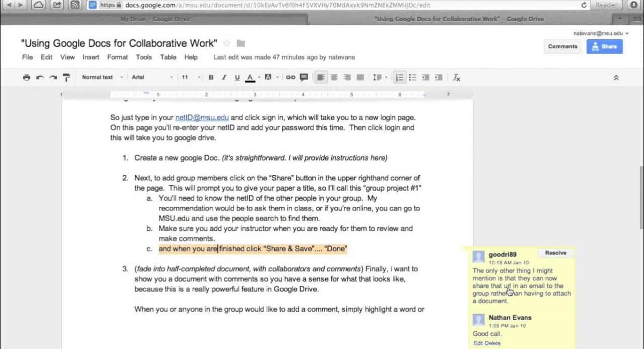This screenshot has width=644, height=349.
Task: Click the document title text
Action: (119, 43)
